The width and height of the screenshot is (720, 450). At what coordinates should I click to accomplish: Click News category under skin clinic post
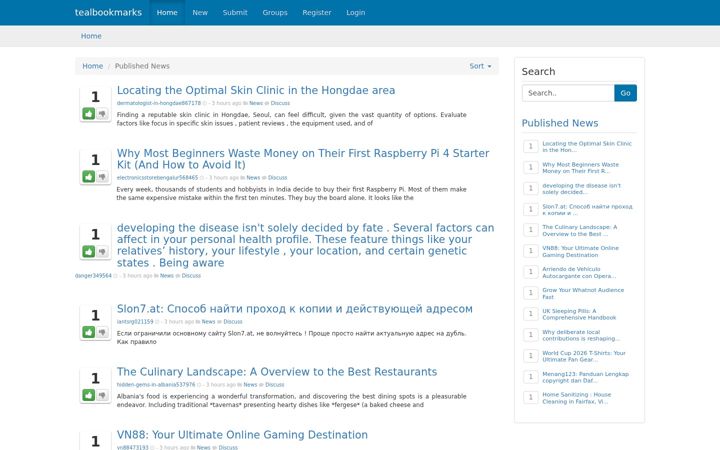pos(256,103)
